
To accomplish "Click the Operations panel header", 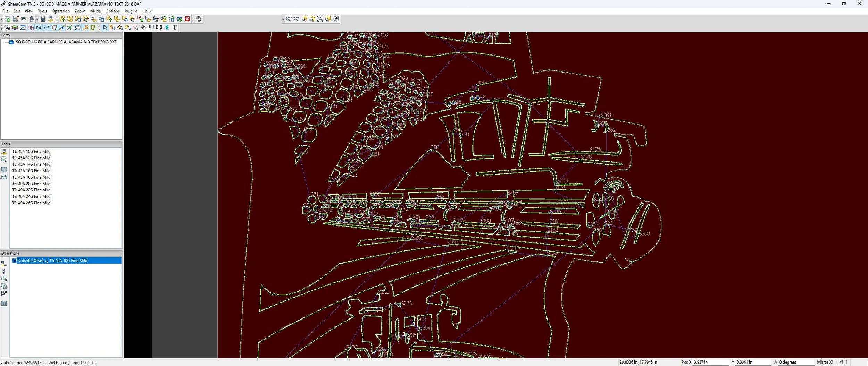I will click(61, 253).
